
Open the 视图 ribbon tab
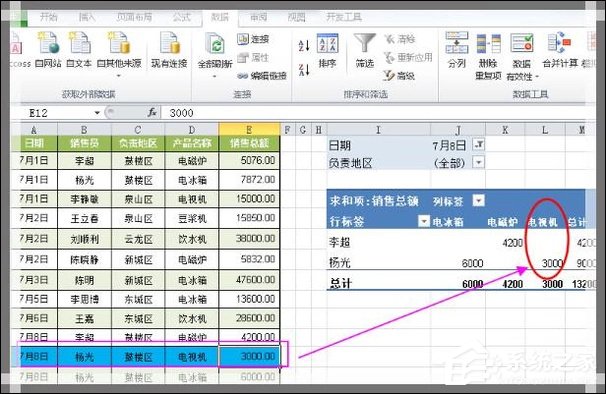[x=296, y=17]
